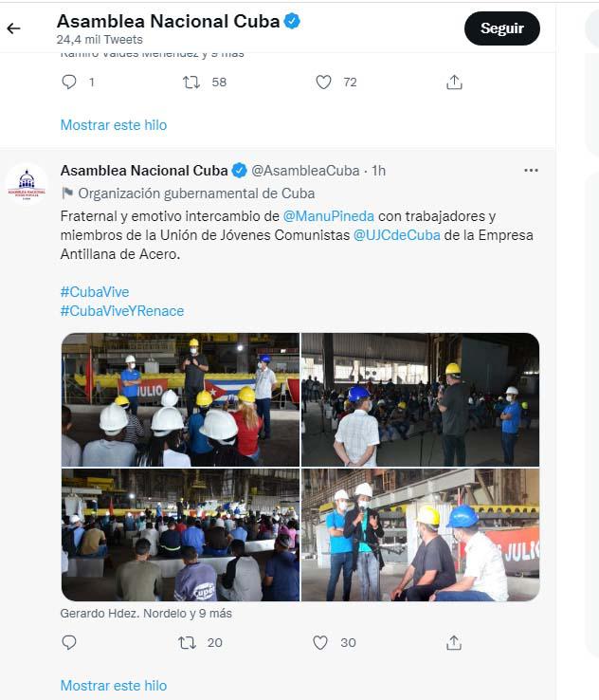Retweet the tweet with 20 retweets

point(187,642)
